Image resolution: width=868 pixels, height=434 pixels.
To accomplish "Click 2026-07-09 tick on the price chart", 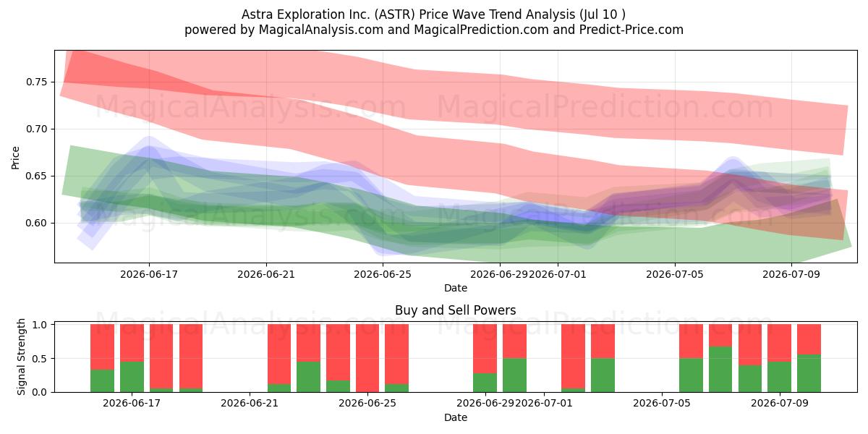I will [791, 274].
